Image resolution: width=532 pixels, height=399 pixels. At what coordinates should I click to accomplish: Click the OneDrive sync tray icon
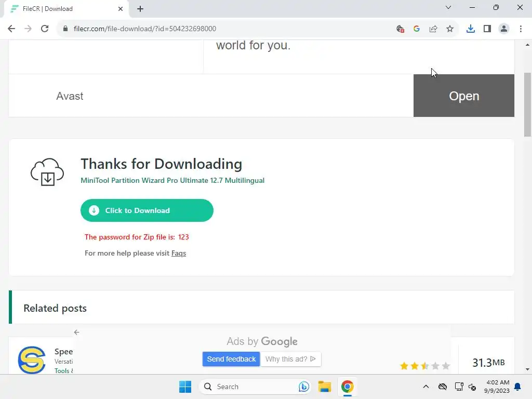click(x=443, y=387)
